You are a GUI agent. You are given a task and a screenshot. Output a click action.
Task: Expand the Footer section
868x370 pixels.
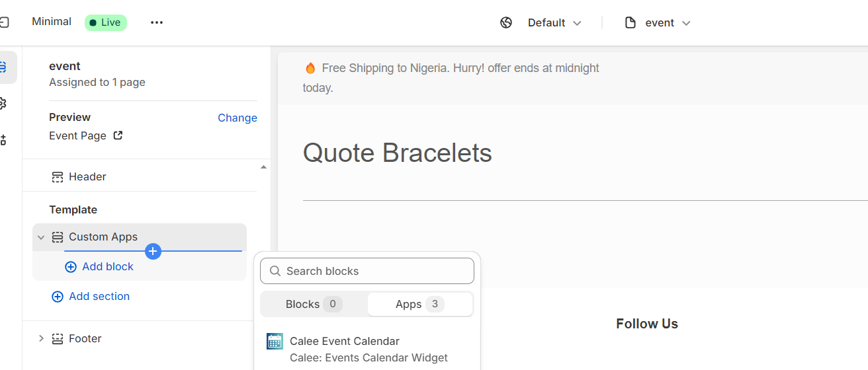click(41, 338)
